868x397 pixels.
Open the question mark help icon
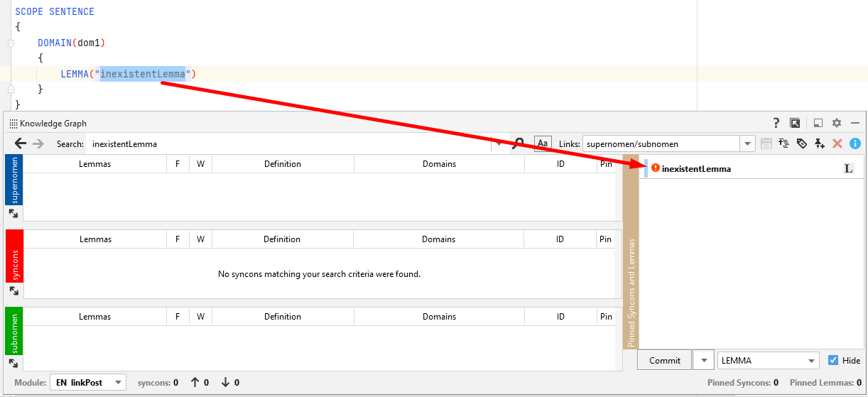pyautogui.click(x=776, y=123)
